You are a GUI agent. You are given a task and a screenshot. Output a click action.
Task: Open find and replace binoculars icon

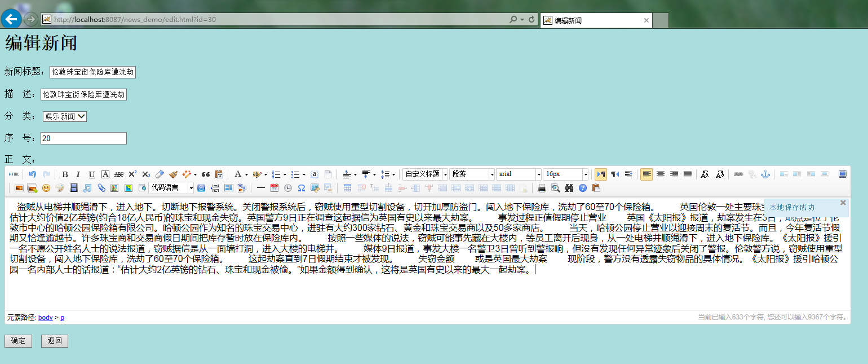pyautogui.click(x=569, y=187)
